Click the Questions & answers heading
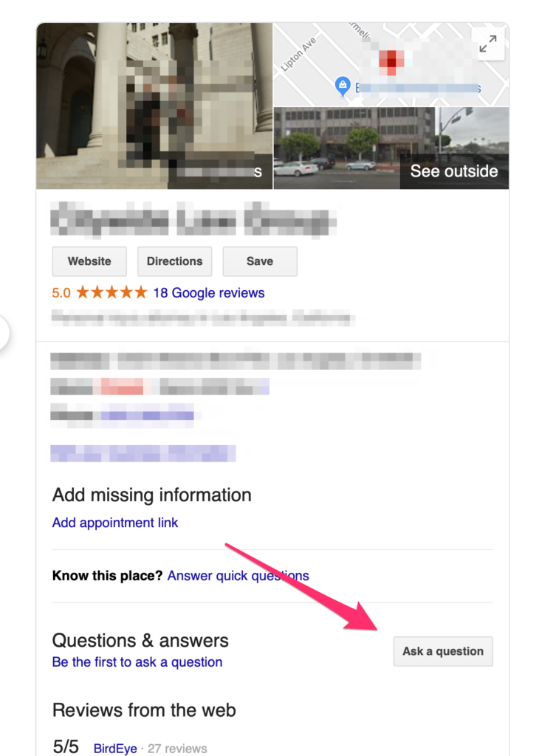The image size is (539, 756). (140, 640)
